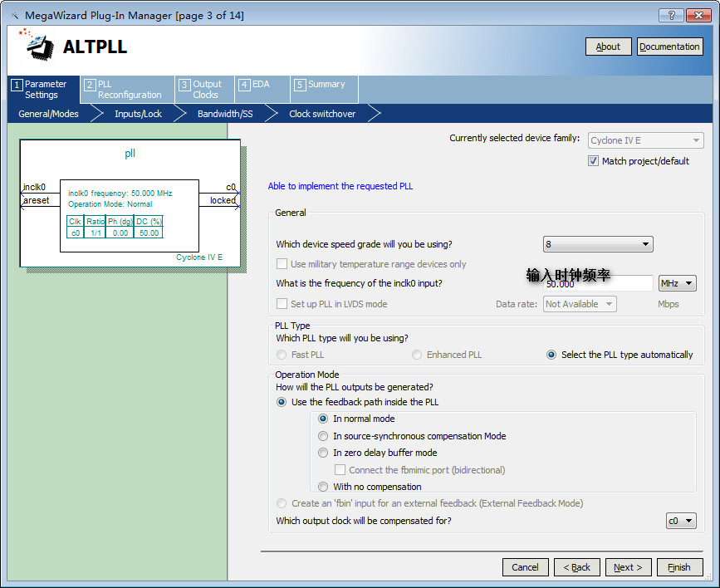The image size is (720, 588).
Task: Click Cancel to abort the wizard
Action: (525, 567)
